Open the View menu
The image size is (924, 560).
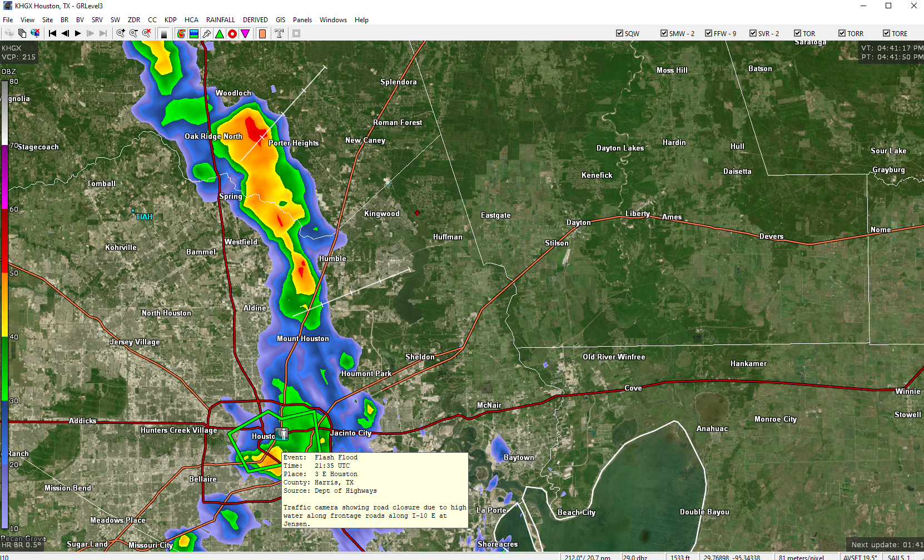pos(27,20)
